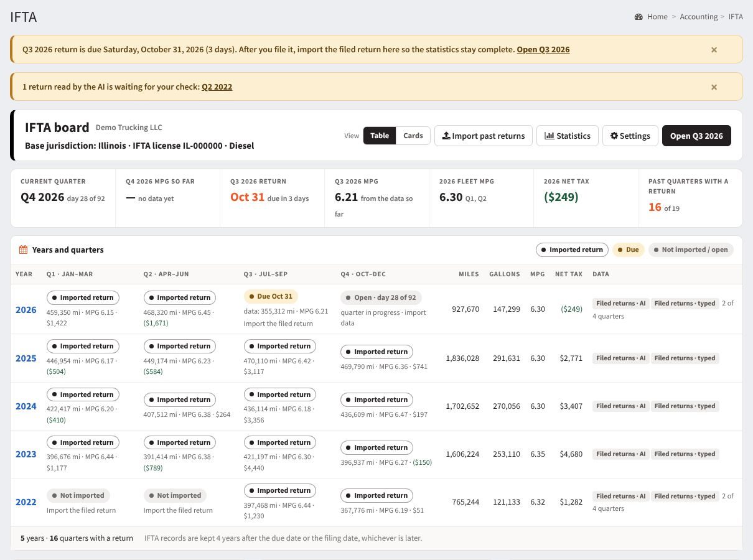This screenshot has width=753, height=560.
Task: Click the 'Filed returns · typed' tag in 2024 row
Action: click(x=685, y=406)
